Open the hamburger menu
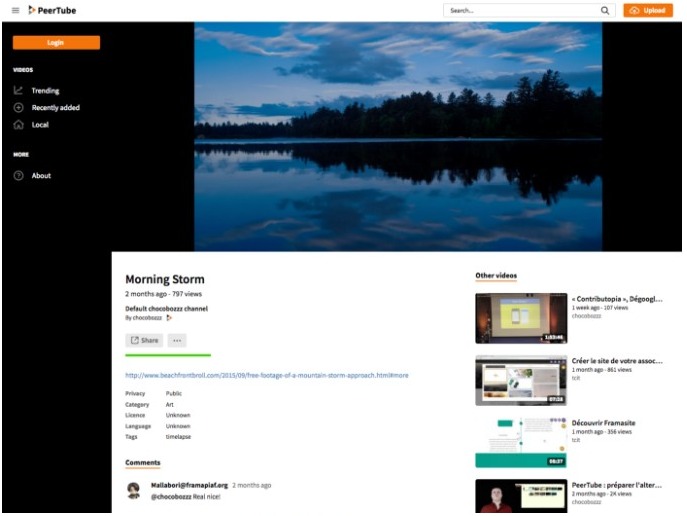The height and width of the screenshot is (516, 687). click(x=15, y=10)
